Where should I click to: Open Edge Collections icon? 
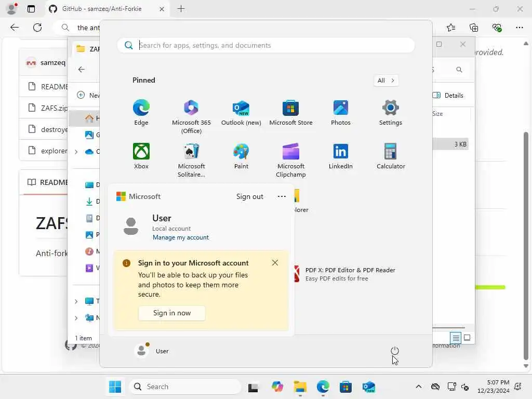pos(474,28)
